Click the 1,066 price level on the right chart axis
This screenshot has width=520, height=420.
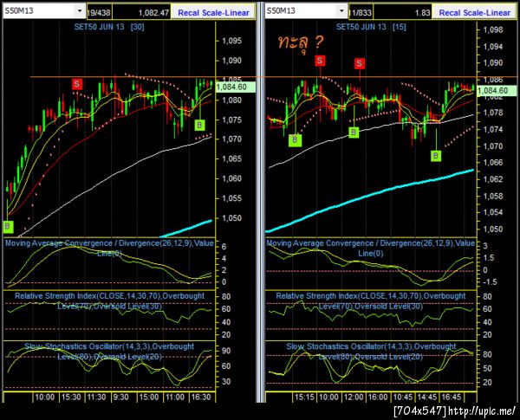click(493, 163)
